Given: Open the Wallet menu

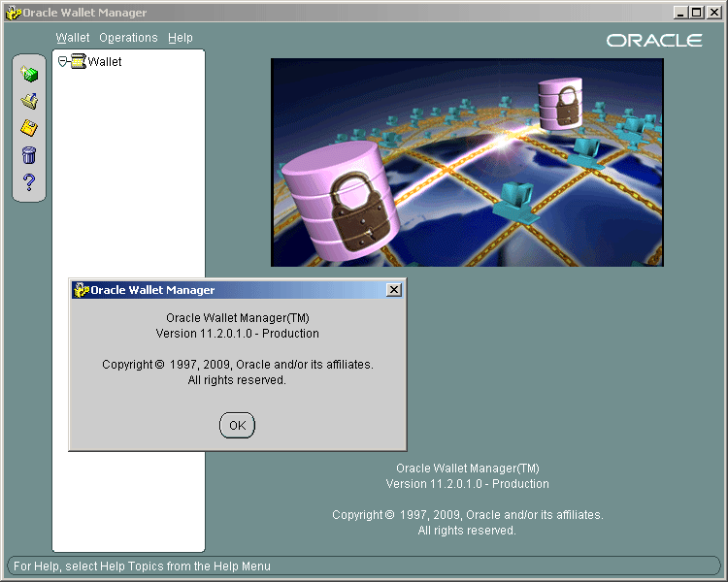Looking at the screenshot, I should (73, 38).
